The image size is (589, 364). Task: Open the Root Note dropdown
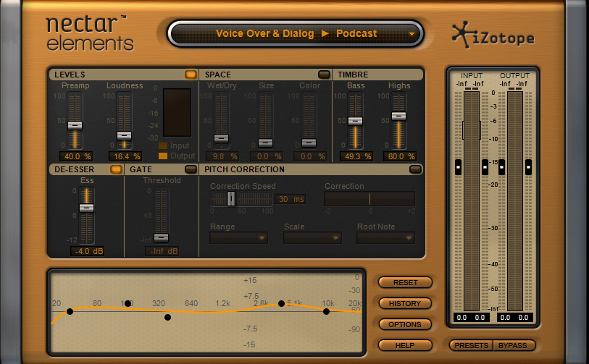385,238
